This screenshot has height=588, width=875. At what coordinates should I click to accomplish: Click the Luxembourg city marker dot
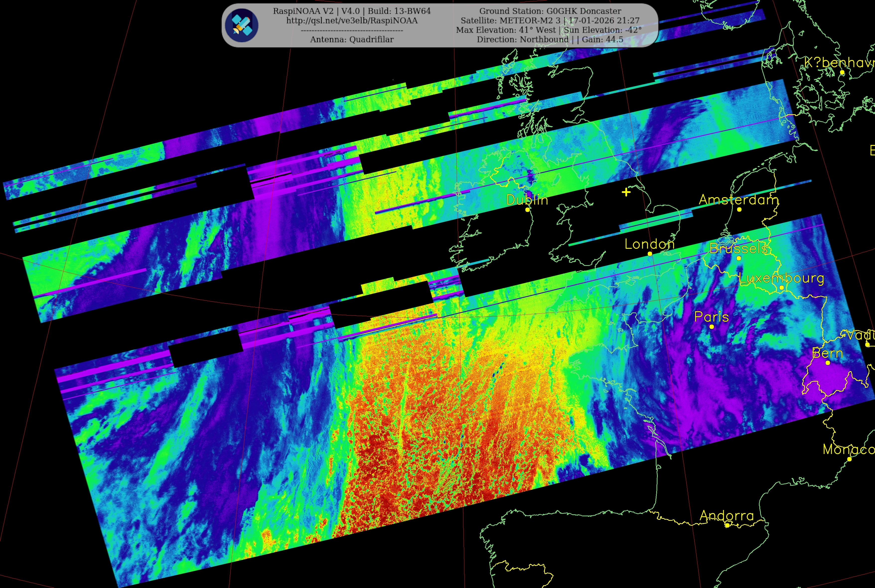782,288
